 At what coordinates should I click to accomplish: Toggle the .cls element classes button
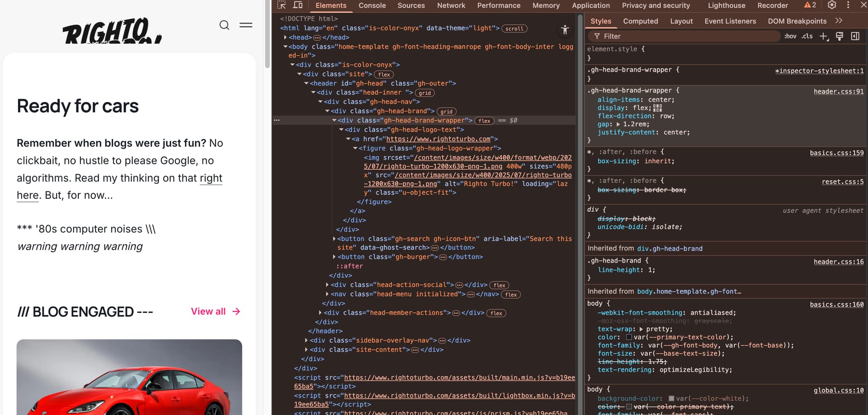[807, 36]
